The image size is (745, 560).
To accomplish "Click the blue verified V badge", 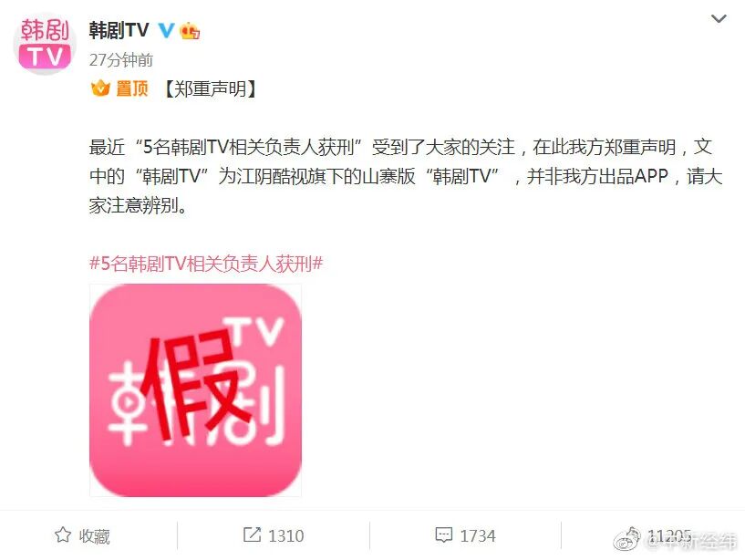I will (166, 30).
